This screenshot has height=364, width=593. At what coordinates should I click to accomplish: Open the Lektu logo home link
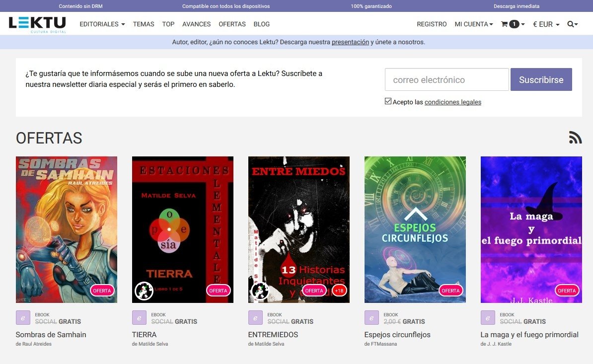37,24
